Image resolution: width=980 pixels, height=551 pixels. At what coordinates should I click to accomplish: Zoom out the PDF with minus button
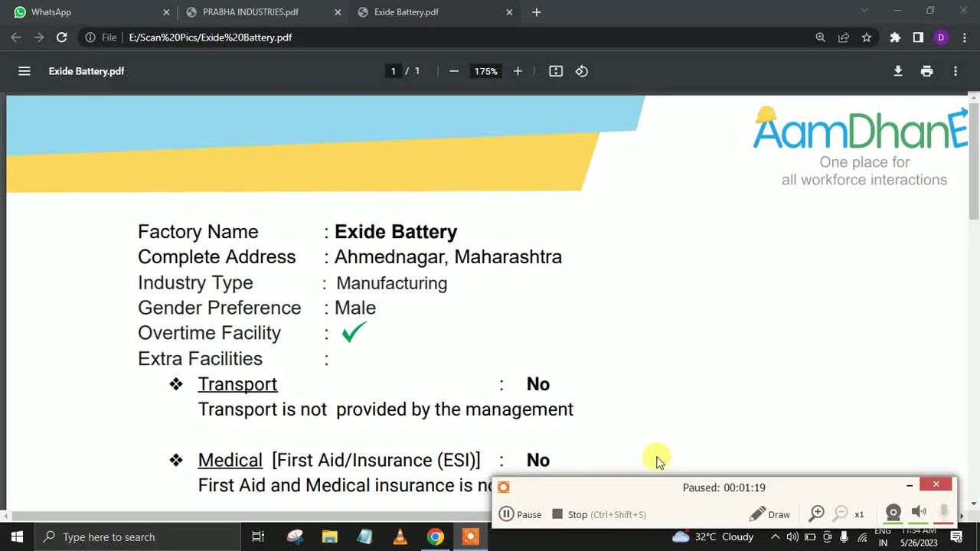pyautogui.click(x=454, y=71)
